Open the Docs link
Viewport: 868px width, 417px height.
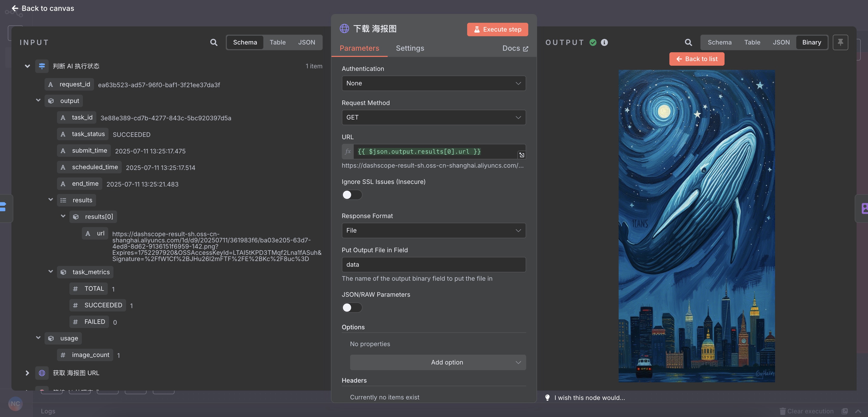(515, 48)
